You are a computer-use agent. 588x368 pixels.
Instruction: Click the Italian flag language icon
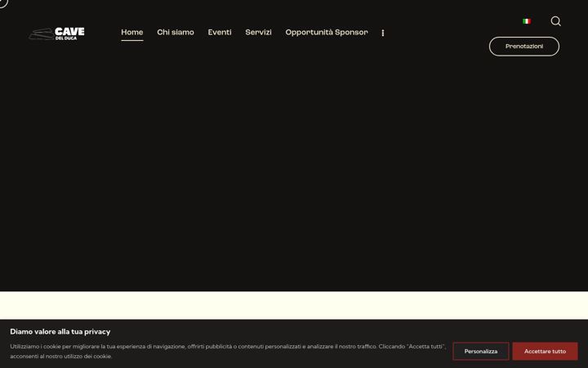pyautogui.click(x=527, y=21)
